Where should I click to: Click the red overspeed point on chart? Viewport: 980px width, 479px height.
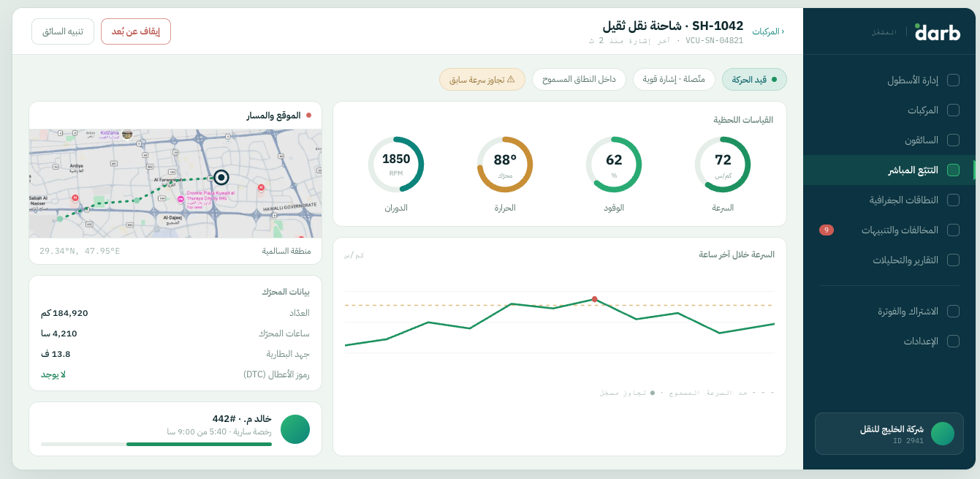pos(595,299)
